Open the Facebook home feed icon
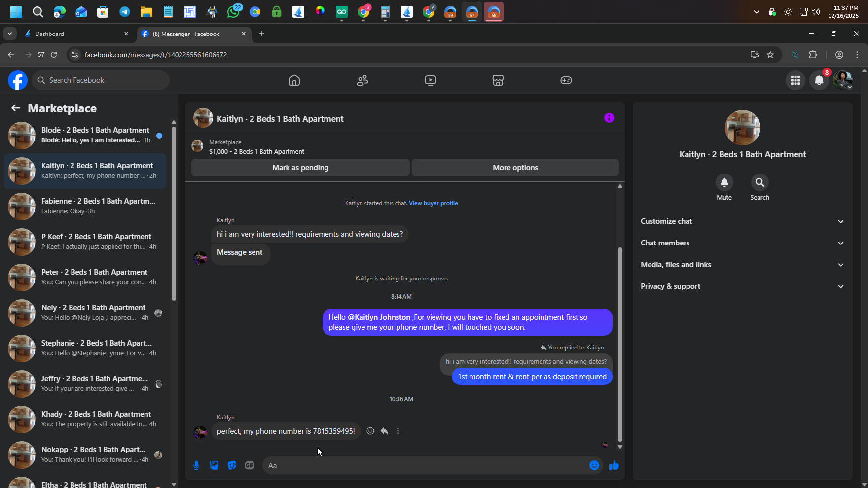The image size is (868, 488). [x=294, y=80]
